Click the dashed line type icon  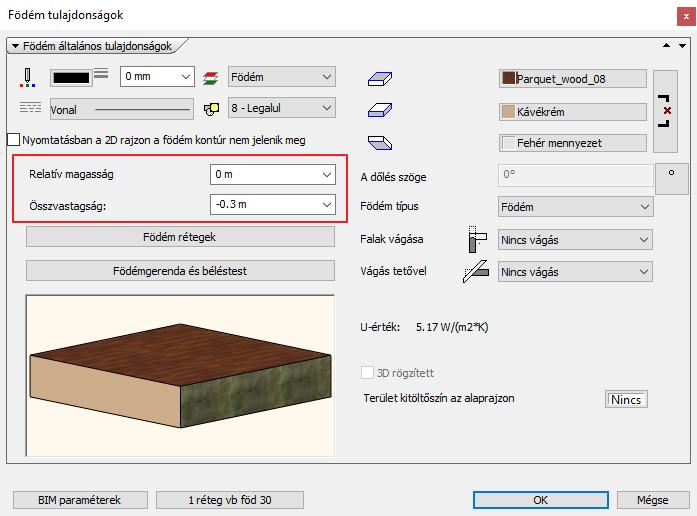(31, 108)
